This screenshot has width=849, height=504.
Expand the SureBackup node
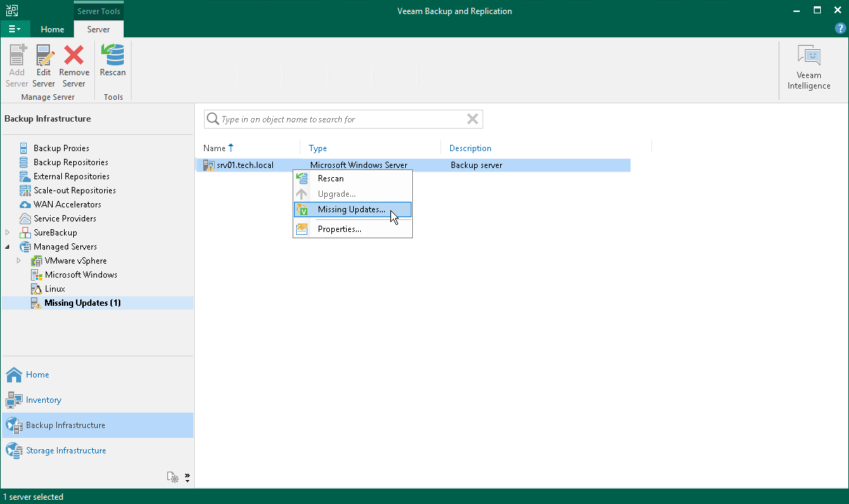[x=6, y=232]
